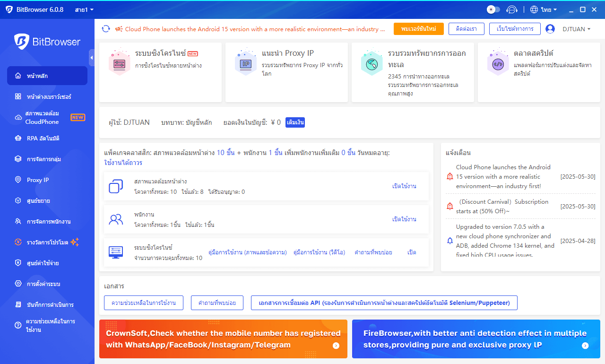
Task: Click the arrow on the CrownSoft banner
Action: [x=336, y=346]
